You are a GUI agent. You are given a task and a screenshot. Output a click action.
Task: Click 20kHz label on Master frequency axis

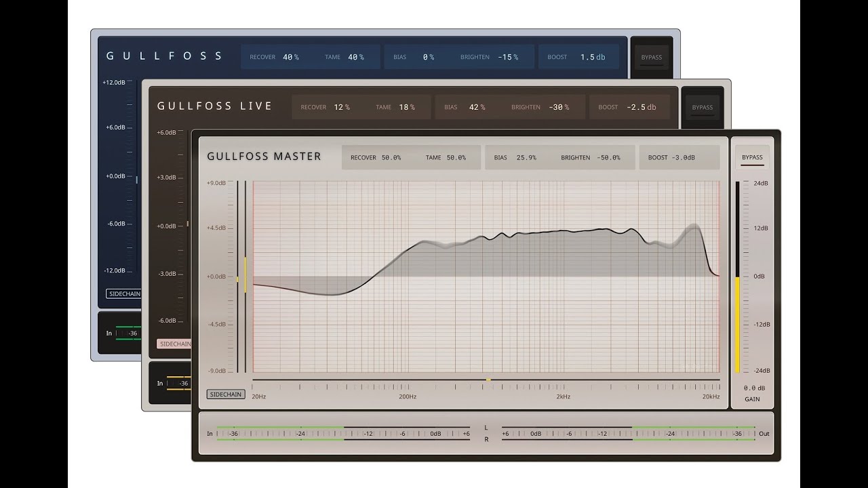711,396
